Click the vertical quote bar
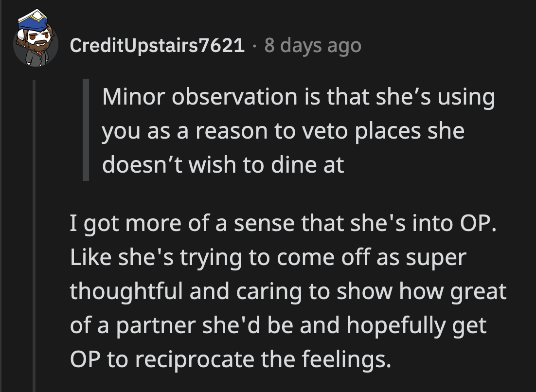 (x=85, y=129)
